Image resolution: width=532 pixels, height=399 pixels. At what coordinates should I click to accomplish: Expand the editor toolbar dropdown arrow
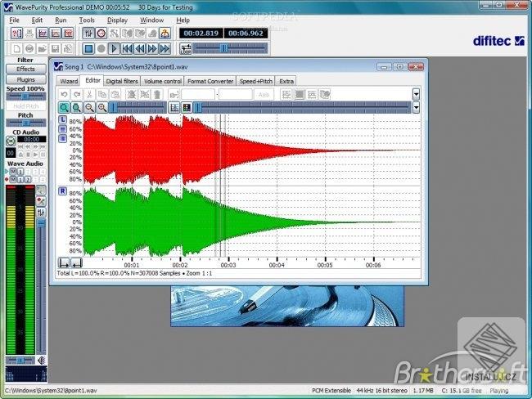click(416, 95)
